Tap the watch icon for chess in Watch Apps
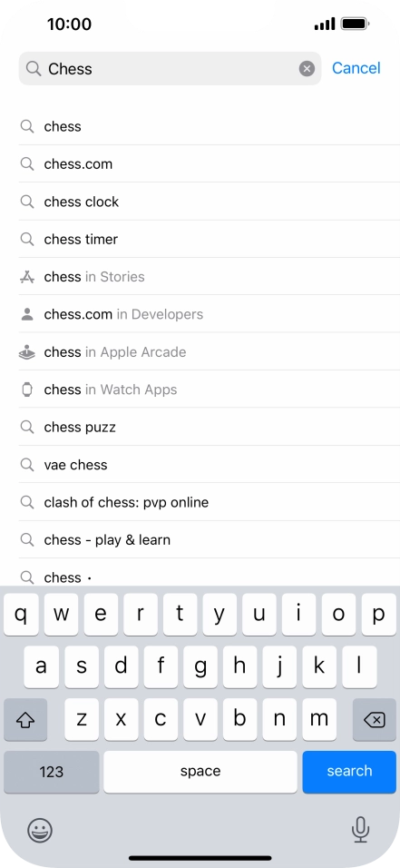 coord(27,390)
